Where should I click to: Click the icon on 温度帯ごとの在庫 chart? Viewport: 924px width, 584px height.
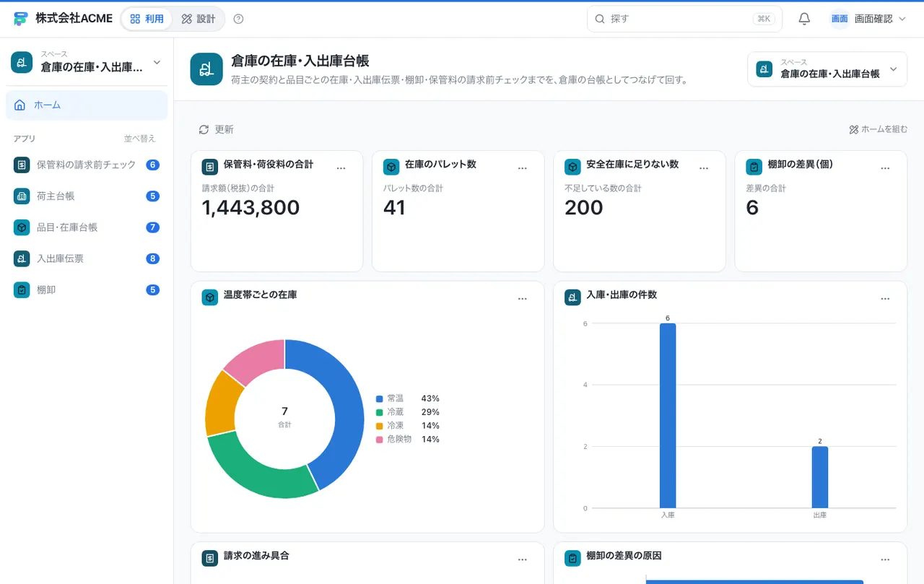210,297
